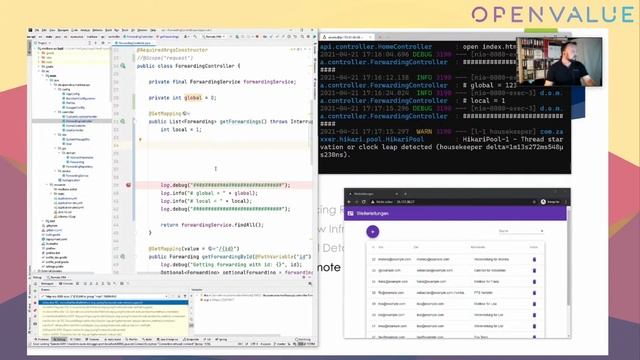The width and height of the screenshot is (640, 360).
Task: Click the Step Into debug icon
Action: [91, 284]
